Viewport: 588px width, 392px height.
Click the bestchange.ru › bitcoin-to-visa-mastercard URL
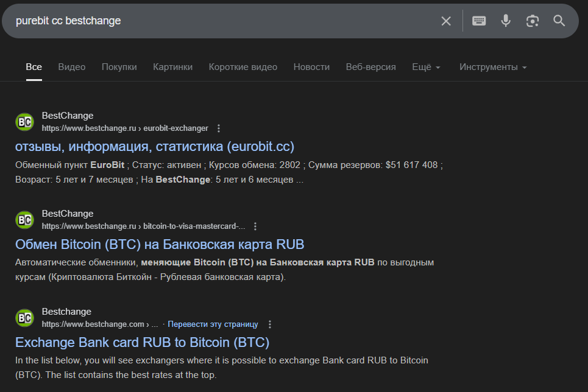(x=144, y=226)
